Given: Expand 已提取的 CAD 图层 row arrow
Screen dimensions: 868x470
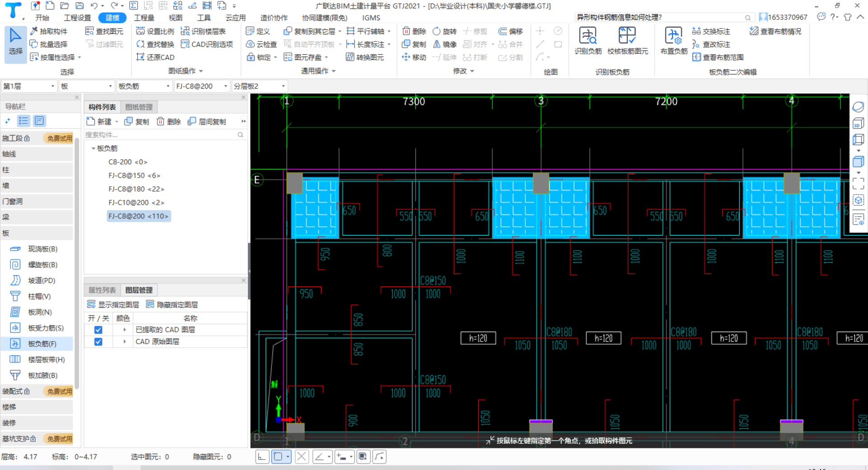Looking at the screenshot, I should 125,330.
